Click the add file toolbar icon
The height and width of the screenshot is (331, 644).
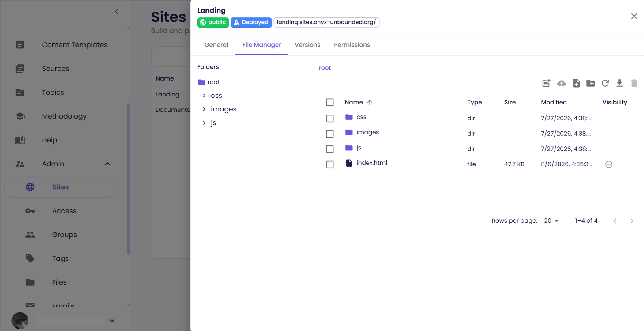point(576,83)
